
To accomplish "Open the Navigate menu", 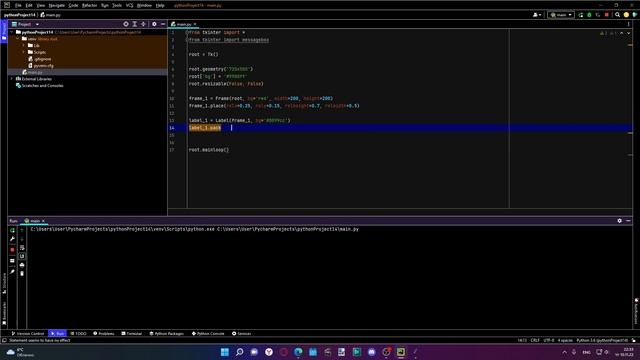I will tap(57, 5).
